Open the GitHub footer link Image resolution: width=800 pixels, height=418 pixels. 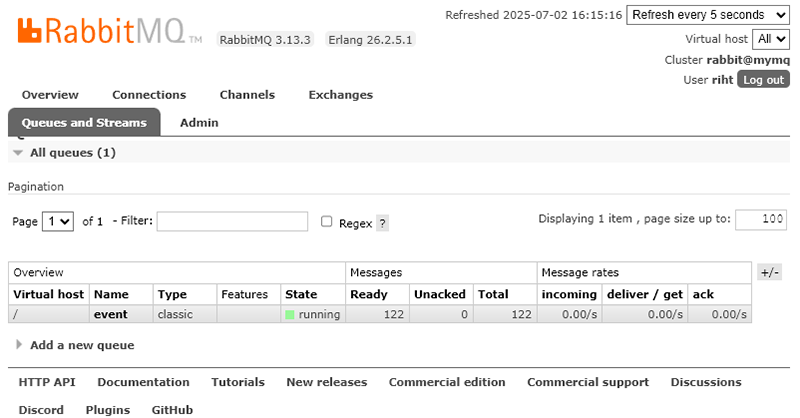172,410
